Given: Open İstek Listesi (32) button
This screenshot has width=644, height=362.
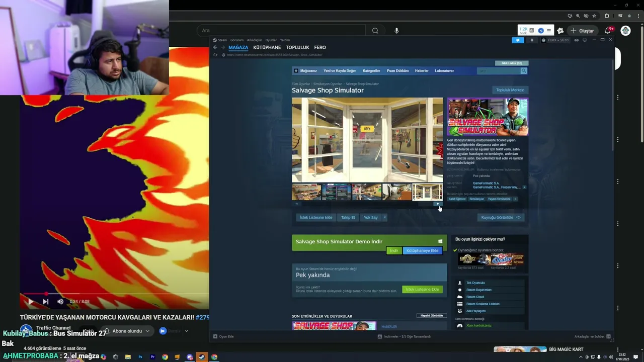Looking at the screenshot, I should pos(512,63).
